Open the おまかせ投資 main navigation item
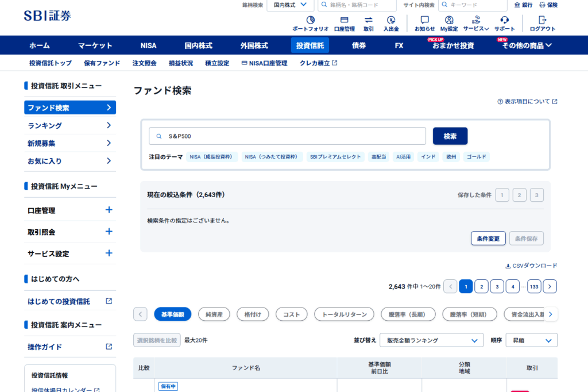The image size is (588, 392). 453,45
